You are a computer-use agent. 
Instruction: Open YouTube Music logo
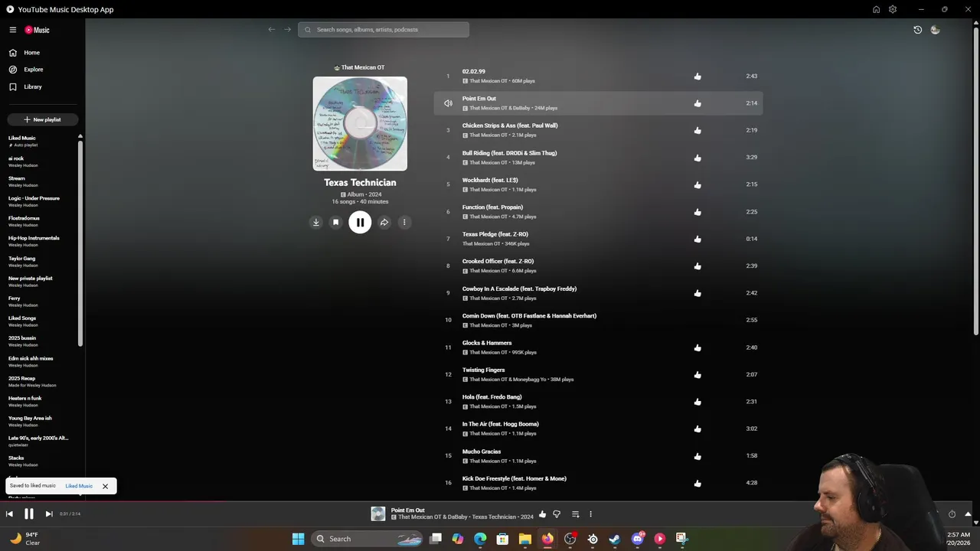coord(37,30)
